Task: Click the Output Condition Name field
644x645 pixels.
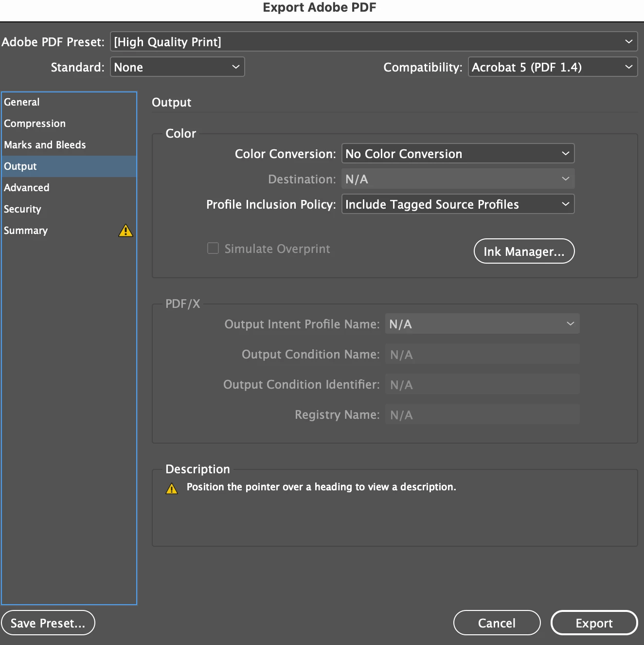Action: click(483, 354)
